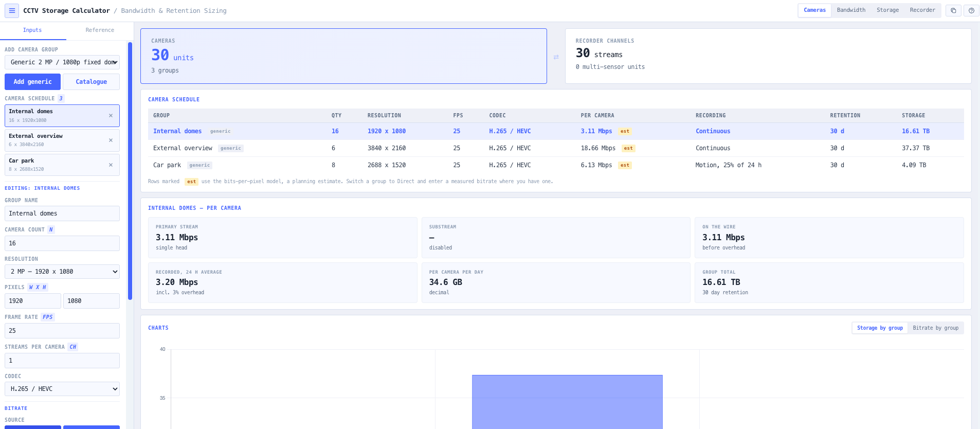Switch to the Bandwidth tab

[x=851, y=10]
